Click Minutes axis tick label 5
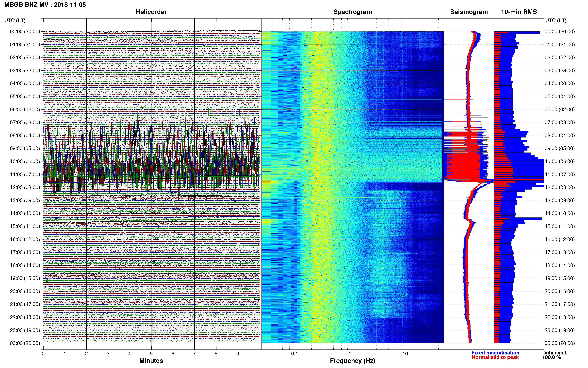This screenshot has height=368, width=588. click(x=151, y=354)
